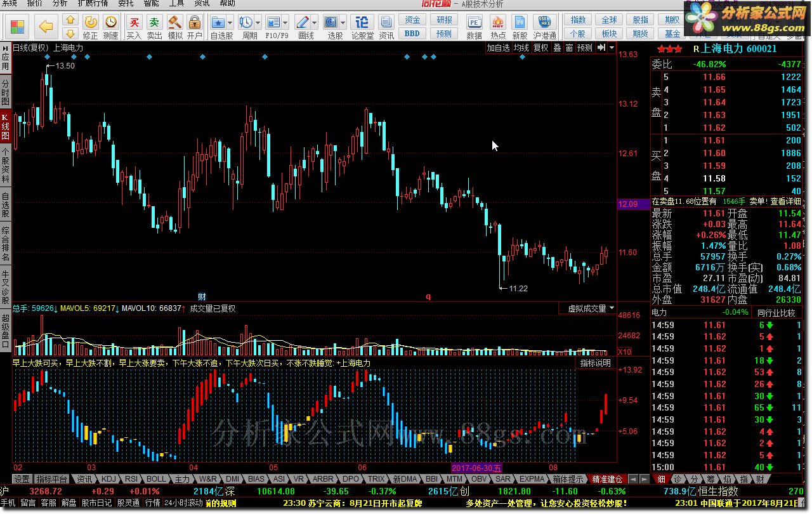Click the 开户 open account icon
The height and width of the screenshot is (514, 812).
pyautogui.click(x=195, y=27)
